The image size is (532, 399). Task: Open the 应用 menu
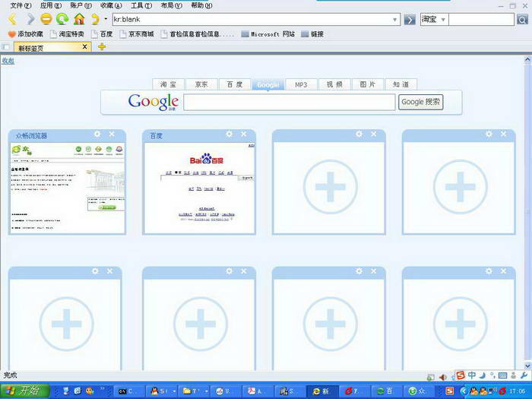(x=51, y=5)
